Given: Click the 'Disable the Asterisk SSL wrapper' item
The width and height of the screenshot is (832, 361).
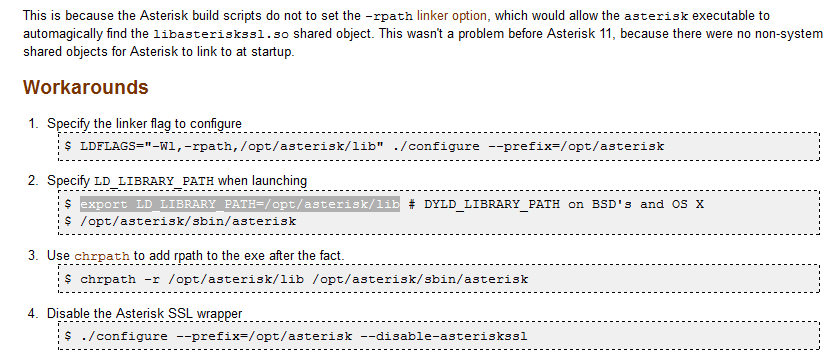Looking at the screenshot, I should click(x=144, y=314).
